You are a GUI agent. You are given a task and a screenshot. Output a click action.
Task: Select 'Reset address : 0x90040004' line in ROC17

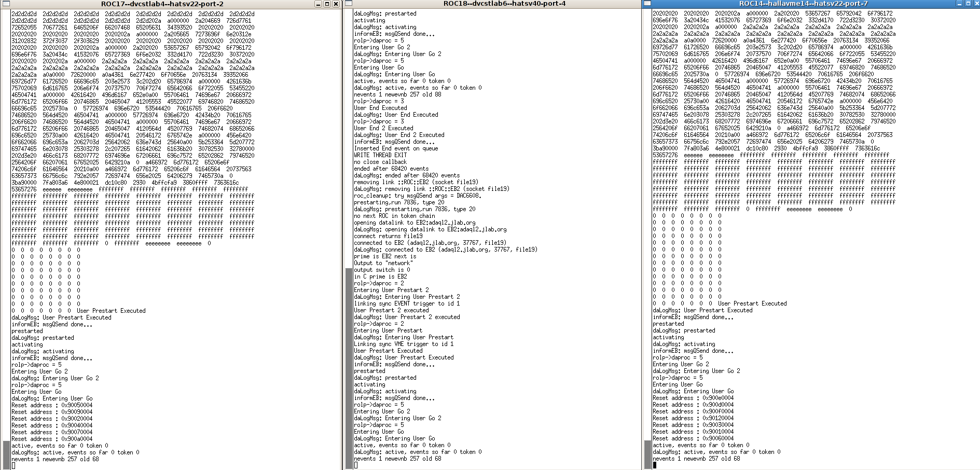click(52, 425)
